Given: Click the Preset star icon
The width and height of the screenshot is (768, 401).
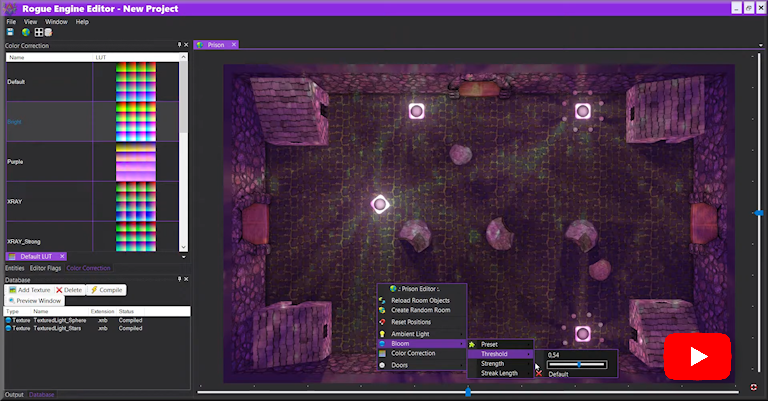Looking at the screenshot, I should coord(472,345).
